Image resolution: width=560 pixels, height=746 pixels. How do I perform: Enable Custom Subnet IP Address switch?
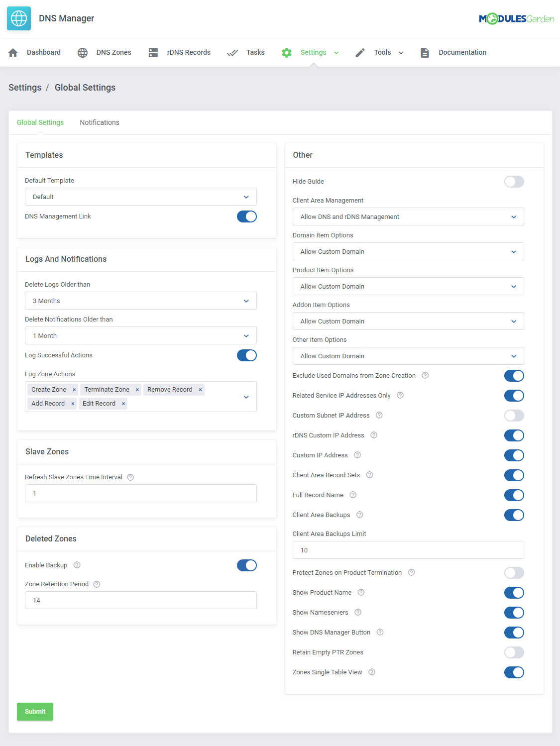pyautogui.click(x=514, y=416)
